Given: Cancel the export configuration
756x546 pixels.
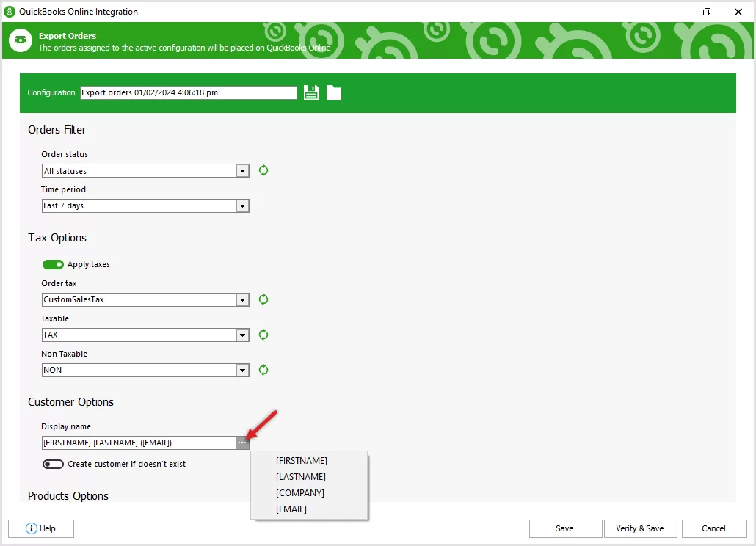Looking at the screenshot, I should click(x=713, y=528).
